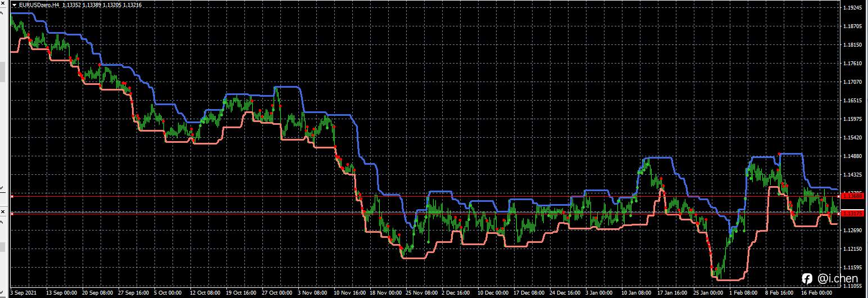This screenshot has height=298, width=868.
Task: Click the 1.14325 price scale label
Action: pyautogui.click(x=852, y=175)
